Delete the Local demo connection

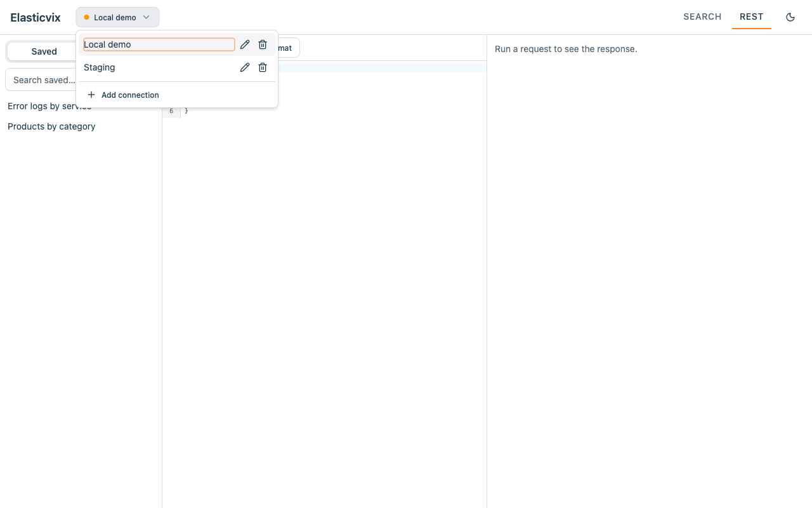(x=263, y=44)
